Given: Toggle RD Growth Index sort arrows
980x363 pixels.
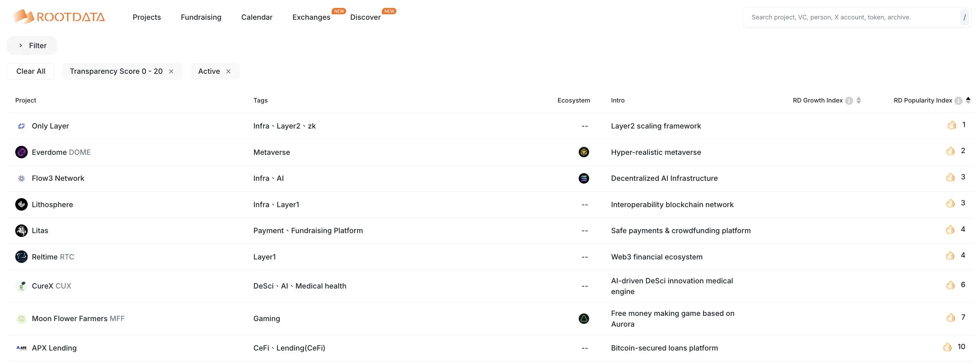Looking at the screenshot, I should (x=859, y=100).
